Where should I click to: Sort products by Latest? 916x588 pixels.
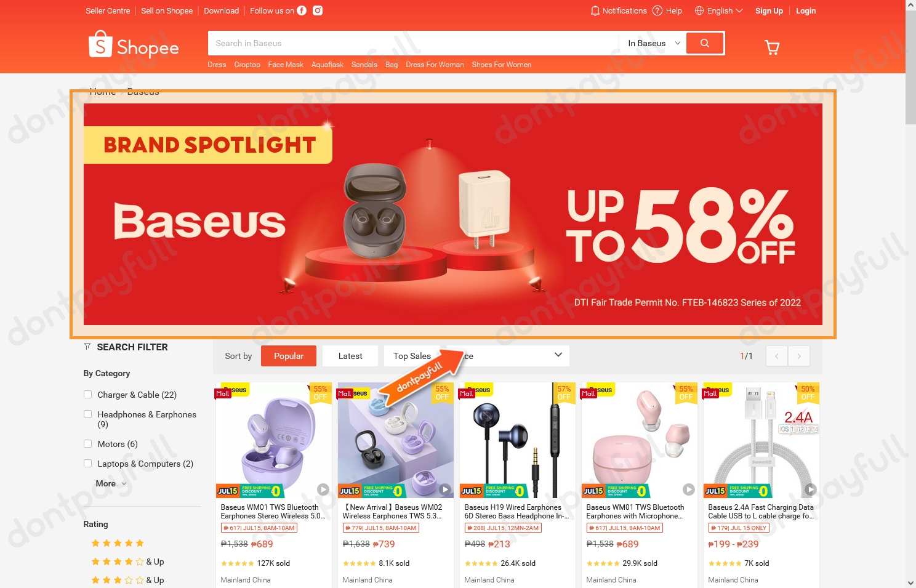350,356
